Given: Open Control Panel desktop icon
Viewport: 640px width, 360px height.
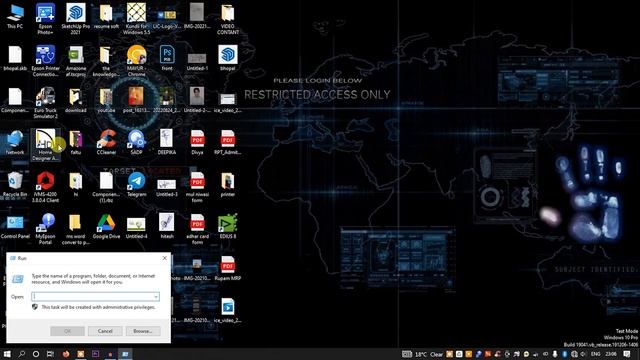Looking at the screenshot, I should tap(15, 227).
